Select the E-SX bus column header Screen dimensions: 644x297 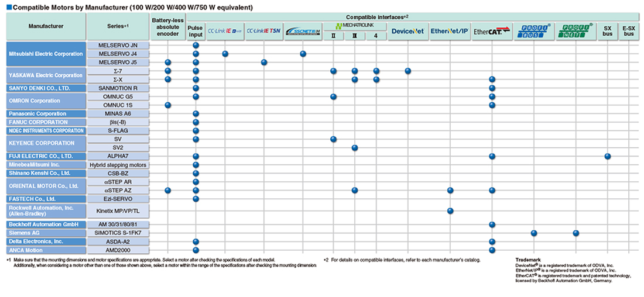[x=629, y=31]
